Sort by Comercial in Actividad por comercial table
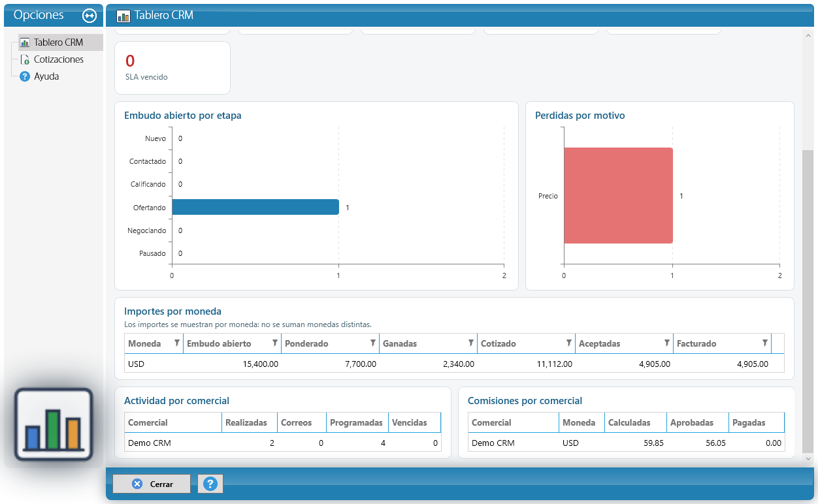The width and height of the screenshot is (818, 504). (173, 422)
